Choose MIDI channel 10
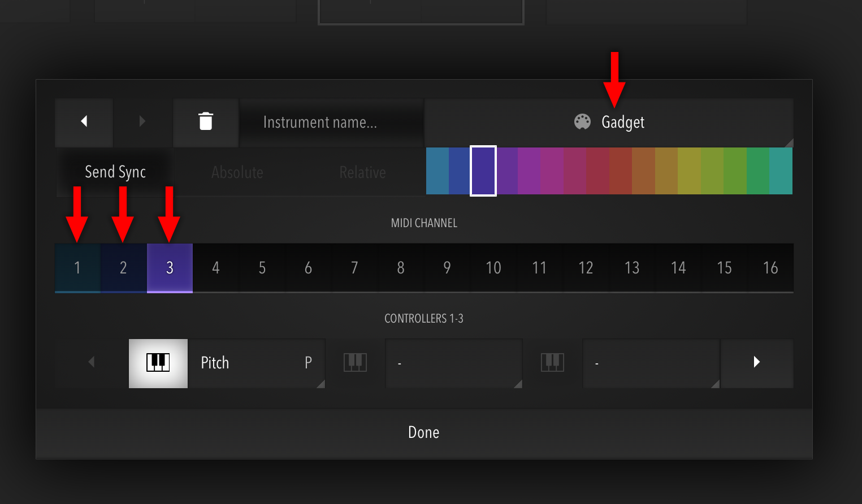 tap(493, 268)
